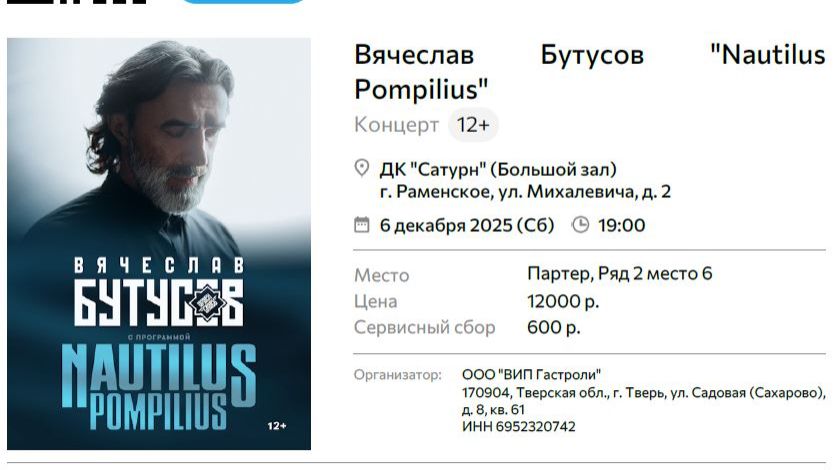Click the price 12000 р.
This screenshot has width=837, height=470.
pos(563,301)
